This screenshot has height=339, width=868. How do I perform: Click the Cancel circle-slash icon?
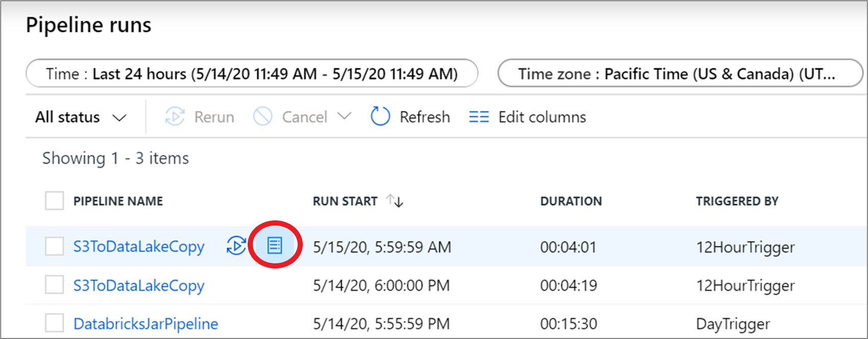pos(262,117)
